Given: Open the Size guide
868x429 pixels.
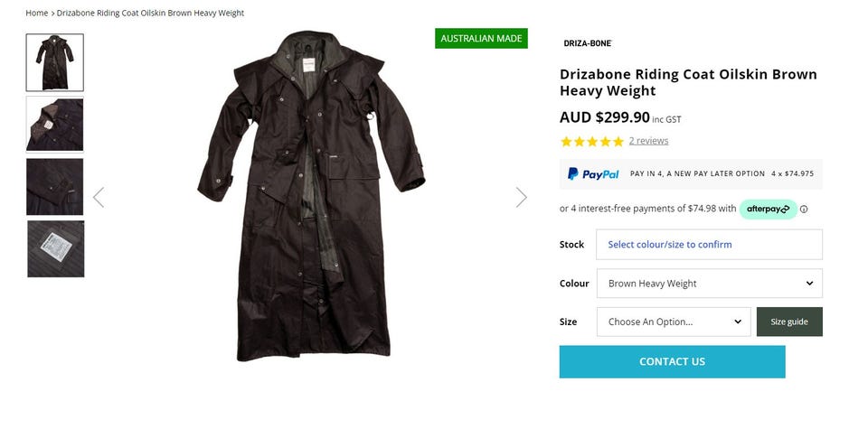Looking at the screenshot, I should click(x=789, y=322).
